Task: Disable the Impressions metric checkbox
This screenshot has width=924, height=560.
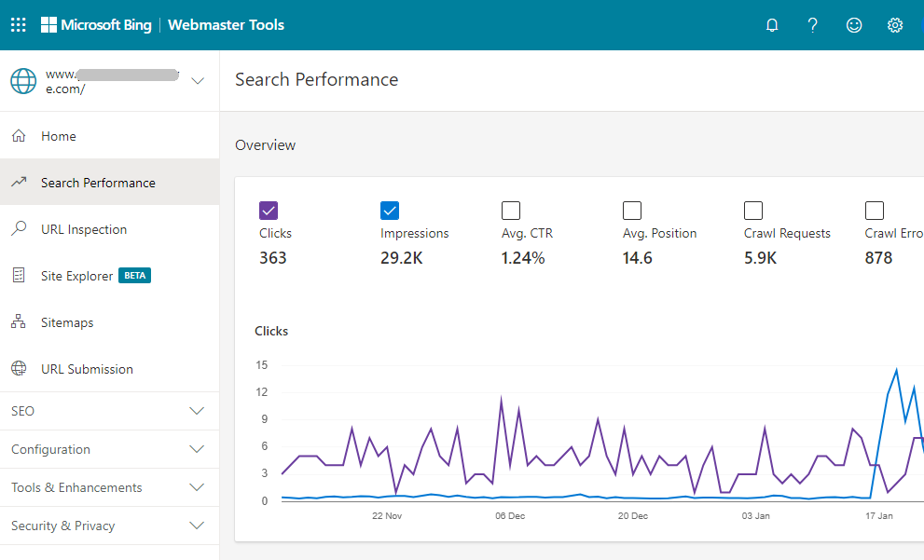Action: (x=390, y=211)
